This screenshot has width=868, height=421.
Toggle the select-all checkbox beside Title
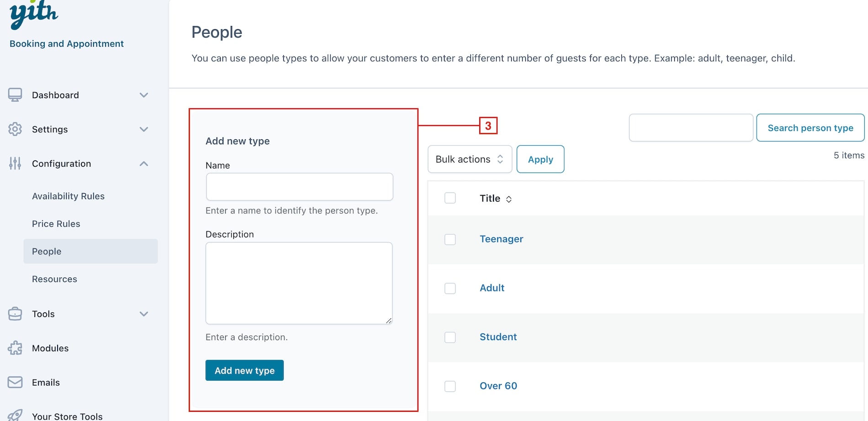[x=450, y=198]
